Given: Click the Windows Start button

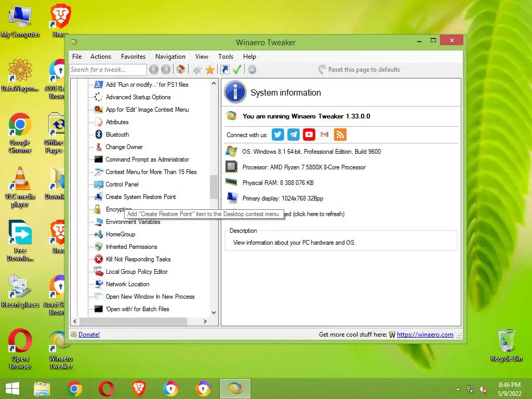Looking at the screenshot, I should (12, 389).
